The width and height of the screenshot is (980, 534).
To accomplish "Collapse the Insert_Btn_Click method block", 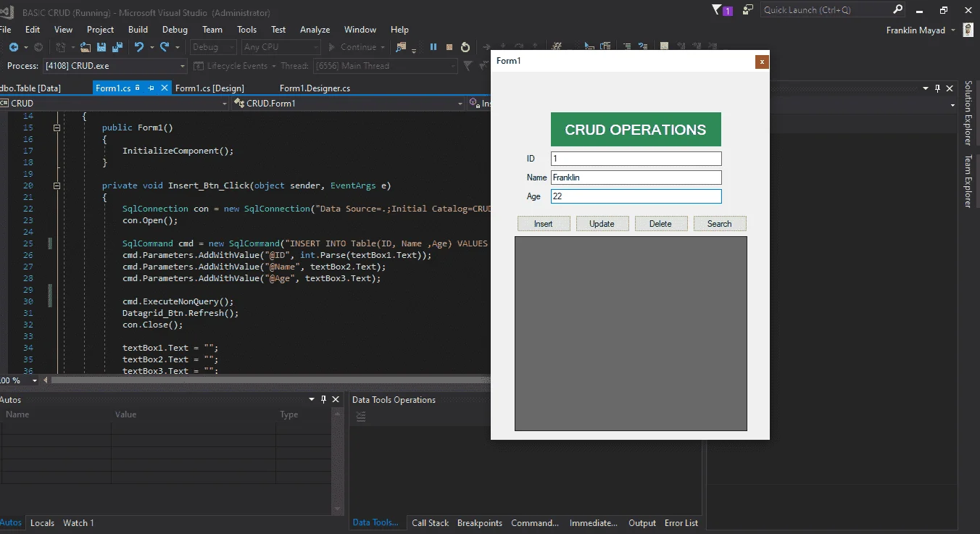I will tap(57, 185).
